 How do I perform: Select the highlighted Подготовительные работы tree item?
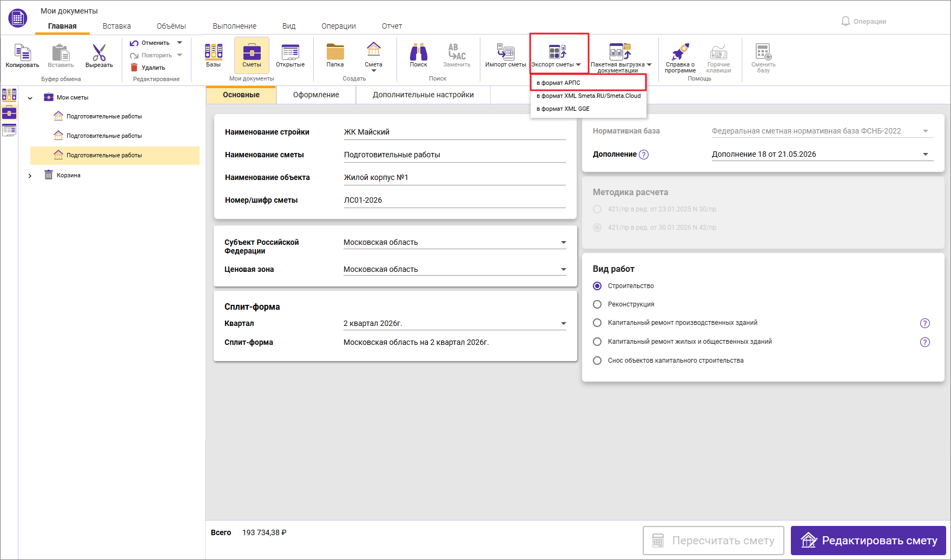pos(115,155)
